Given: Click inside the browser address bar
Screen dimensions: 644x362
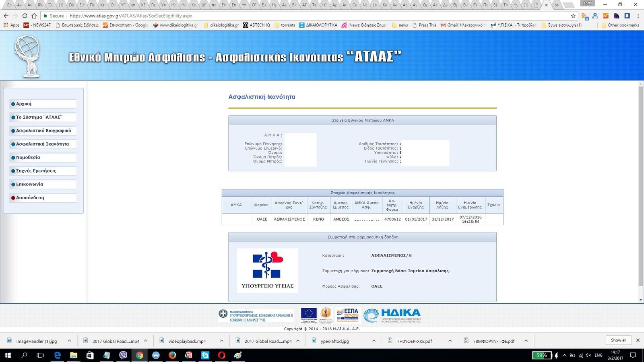Looking at the screenshot, I should point(282,16).
